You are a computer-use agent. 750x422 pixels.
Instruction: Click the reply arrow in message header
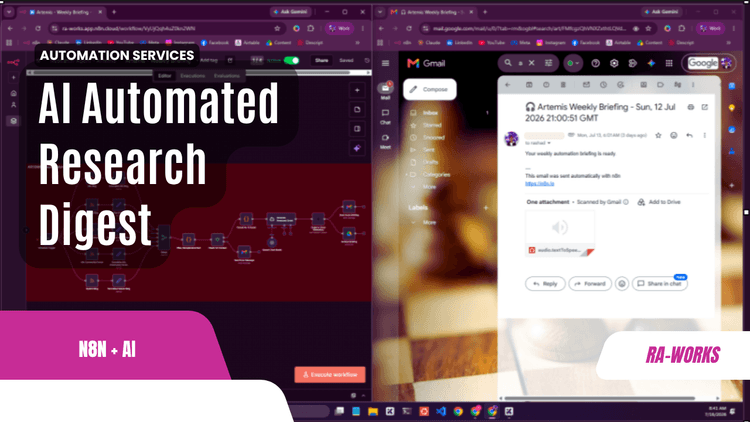coord(689,135)
